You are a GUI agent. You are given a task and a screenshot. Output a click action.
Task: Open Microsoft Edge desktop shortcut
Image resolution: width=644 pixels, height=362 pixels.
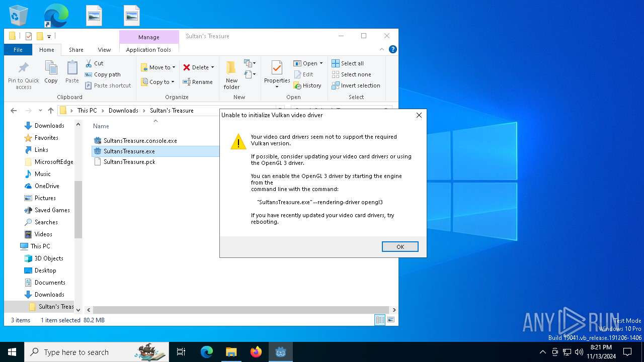tap(56, 15)
